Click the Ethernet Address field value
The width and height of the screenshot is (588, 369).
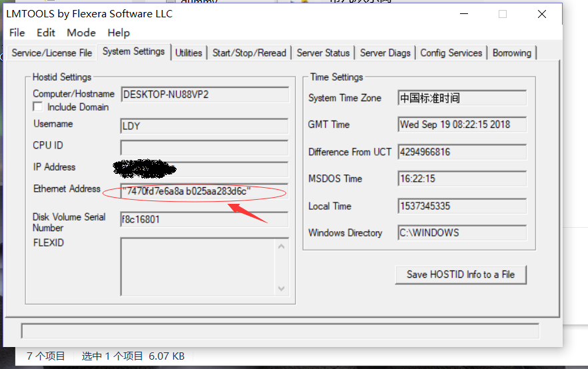205,191
